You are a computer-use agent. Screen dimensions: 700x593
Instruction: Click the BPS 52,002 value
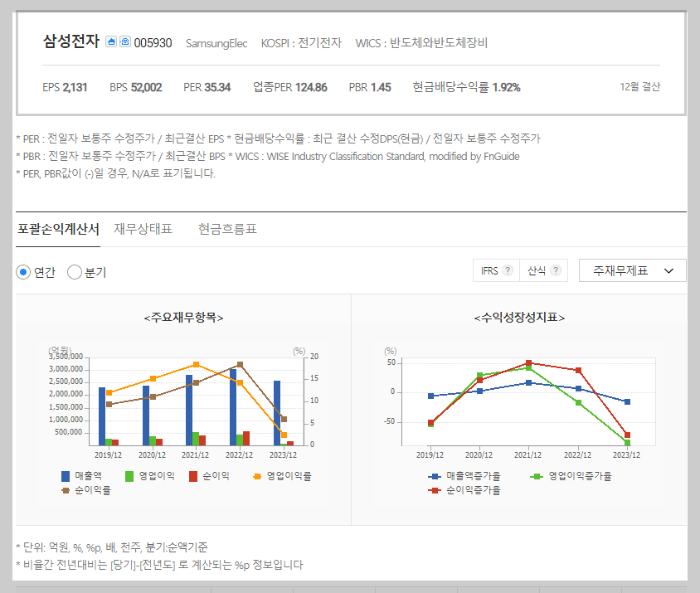point(136,87)
